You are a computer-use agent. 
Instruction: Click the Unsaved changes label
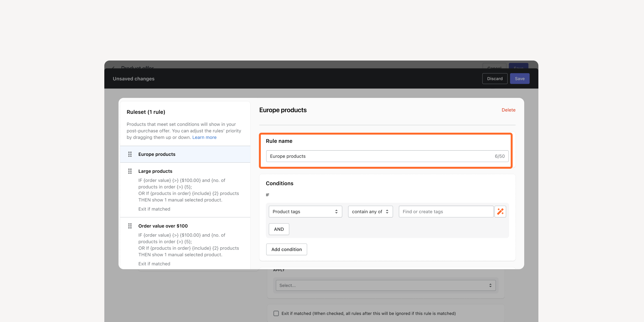[134, 79]
